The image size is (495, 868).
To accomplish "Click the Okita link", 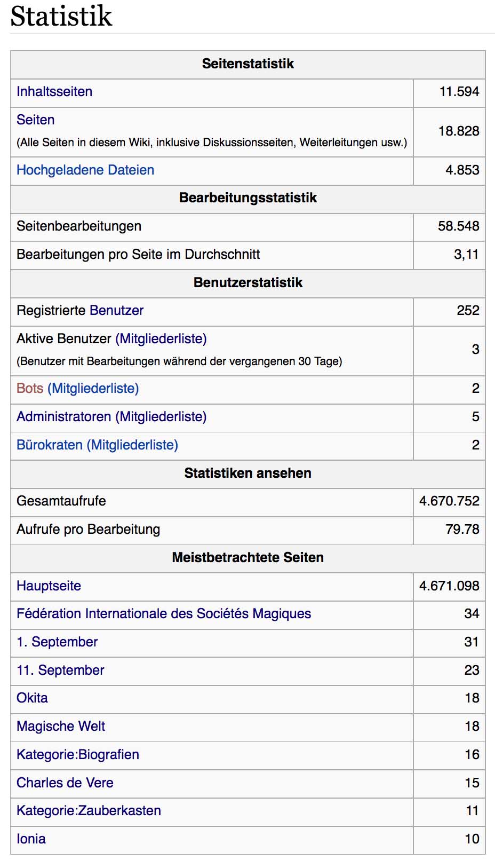I will [32, 698].
